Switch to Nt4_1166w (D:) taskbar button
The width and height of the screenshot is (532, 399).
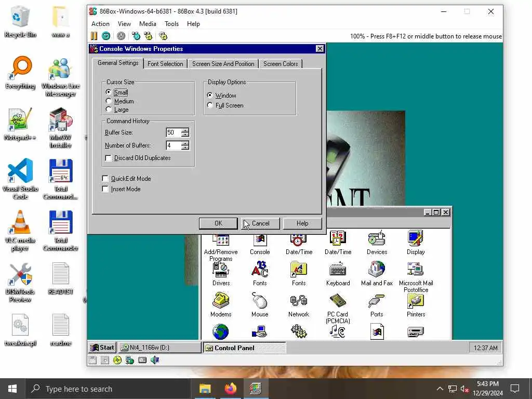[160, 348]
